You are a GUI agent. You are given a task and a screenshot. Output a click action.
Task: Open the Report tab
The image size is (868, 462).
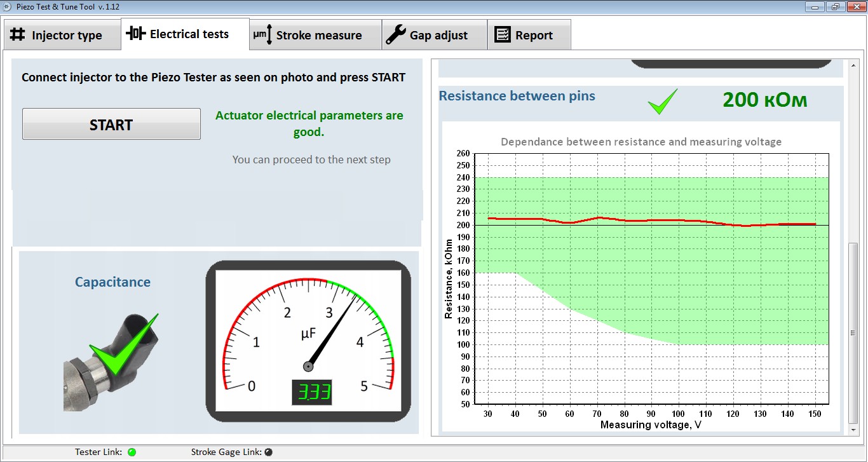click(531, 34)
